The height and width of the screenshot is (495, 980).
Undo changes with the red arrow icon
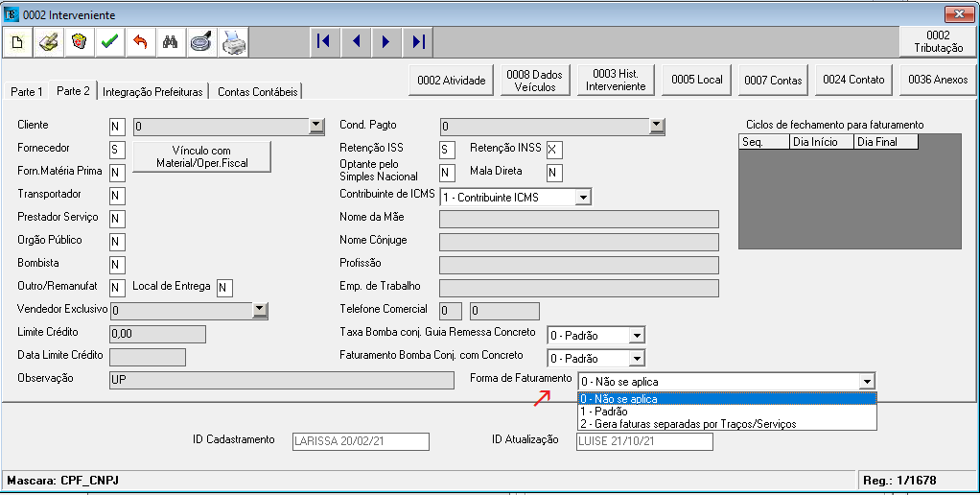click(140, 42)
